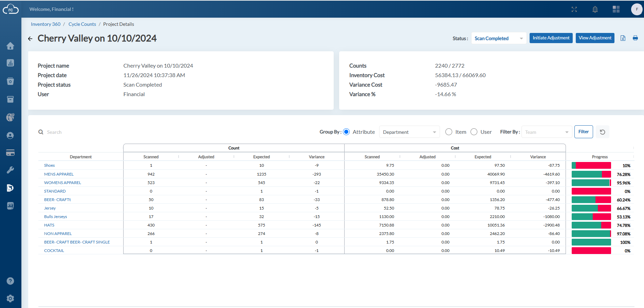
Task: Go to Home in the sidebar
Action: point(10,46)
